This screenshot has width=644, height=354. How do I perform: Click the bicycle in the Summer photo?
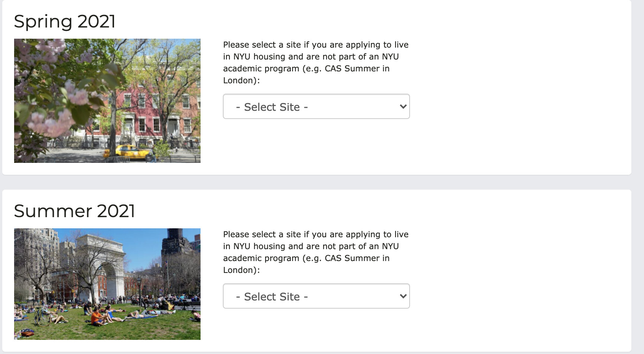click(x=42, y=316)
